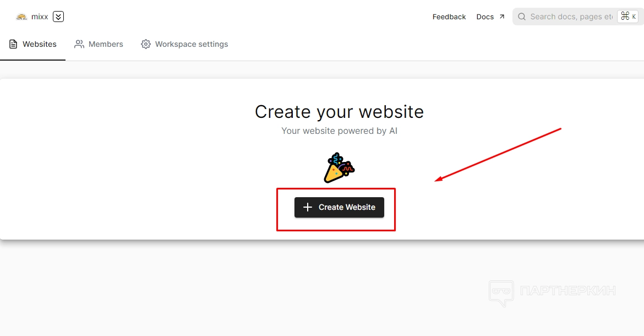Open the Feedback link
The image size is (644, 336).
449,17
